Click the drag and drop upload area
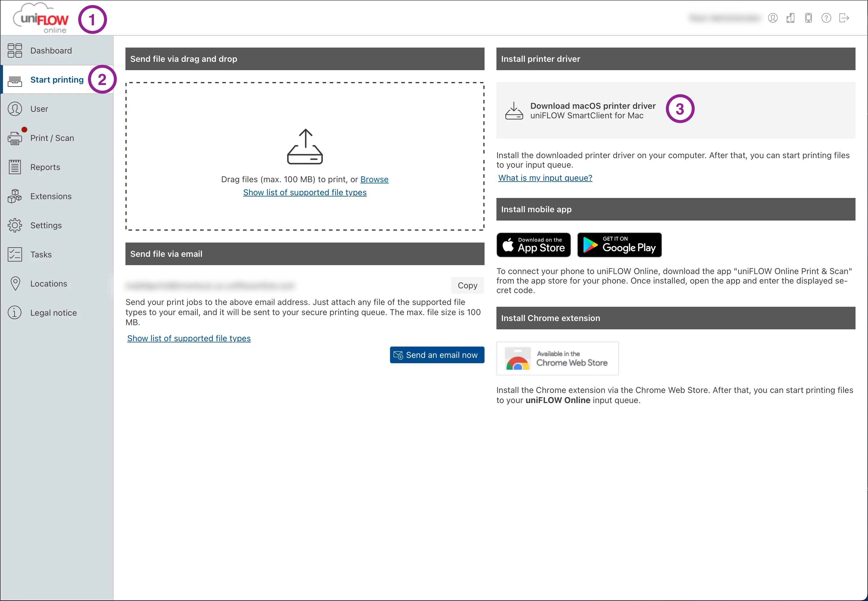The image size is (868, 601). pos(305,156)
